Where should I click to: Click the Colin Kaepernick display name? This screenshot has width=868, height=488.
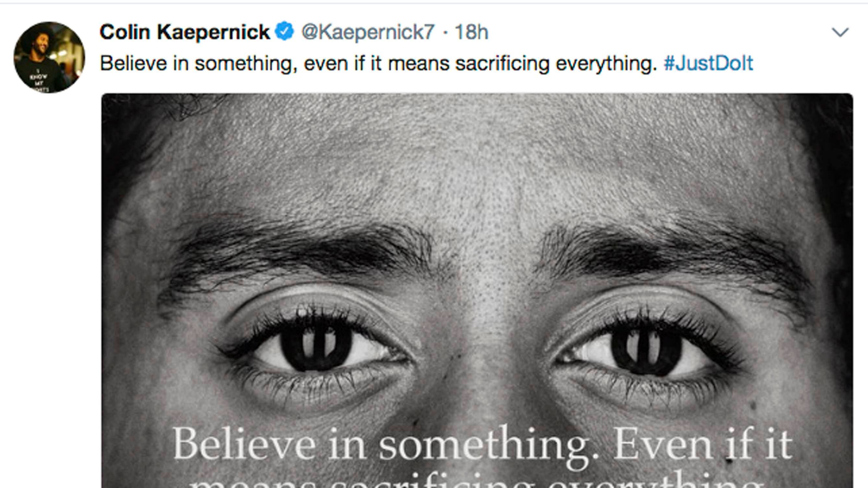[185, 32]
